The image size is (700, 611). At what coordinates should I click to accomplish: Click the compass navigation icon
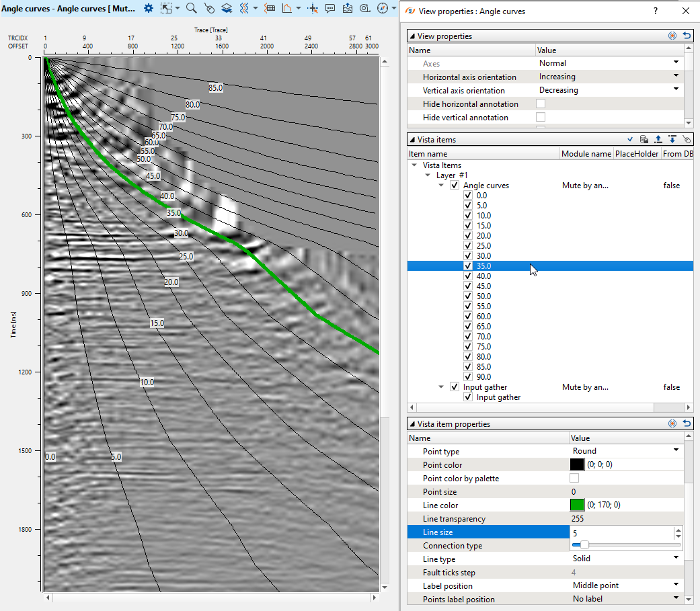pyautogui.click(x=383, y=8)
